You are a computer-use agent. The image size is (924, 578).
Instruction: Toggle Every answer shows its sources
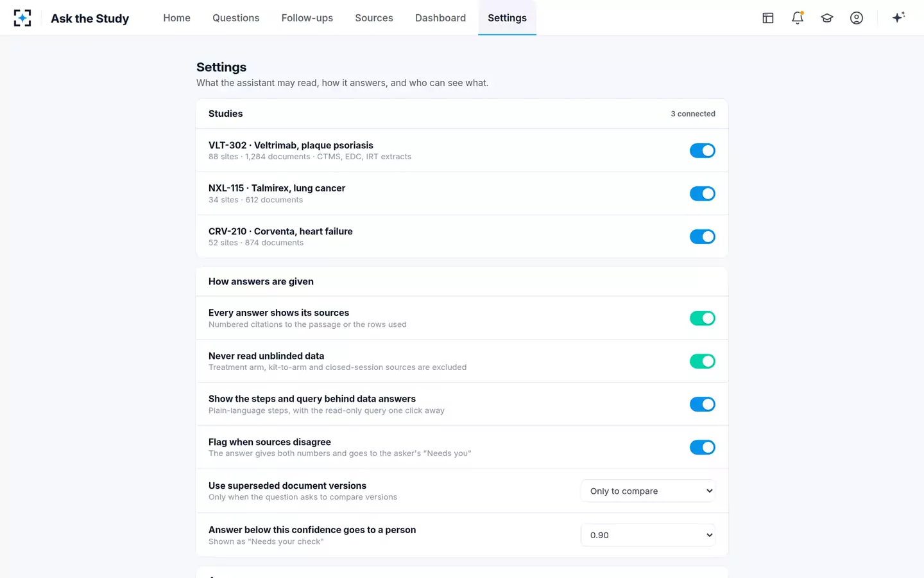click(x=703, y=318)
